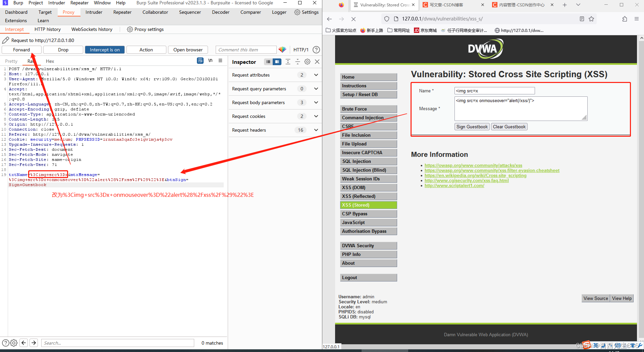
Task: Open Inspector settings gear
Action: [x=307, y=62]
